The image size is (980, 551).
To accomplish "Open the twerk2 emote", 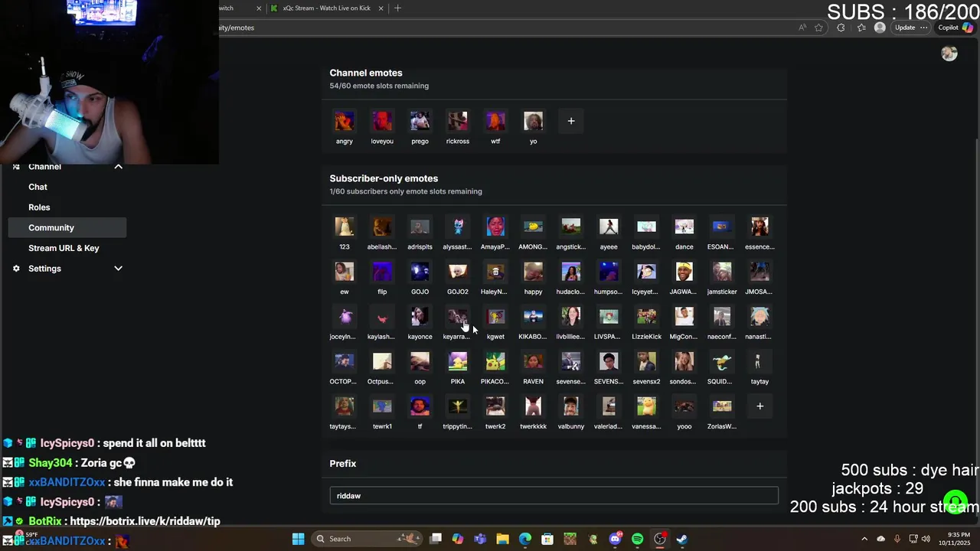I will pyautogui.click(x=495, y=406).
